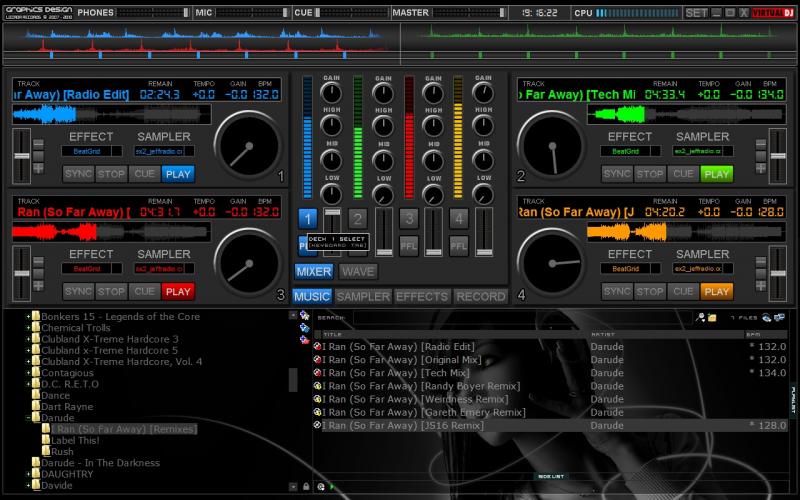Open deck 2 sampler selection dropdown
This screenshot has height=500, width=800.
[x=728, y=151]
